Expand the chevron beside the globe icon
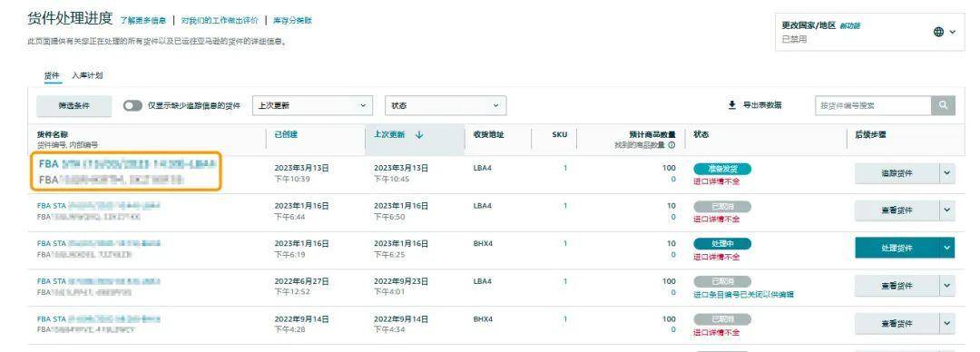980x352 pixels. [x=953, y=32]
